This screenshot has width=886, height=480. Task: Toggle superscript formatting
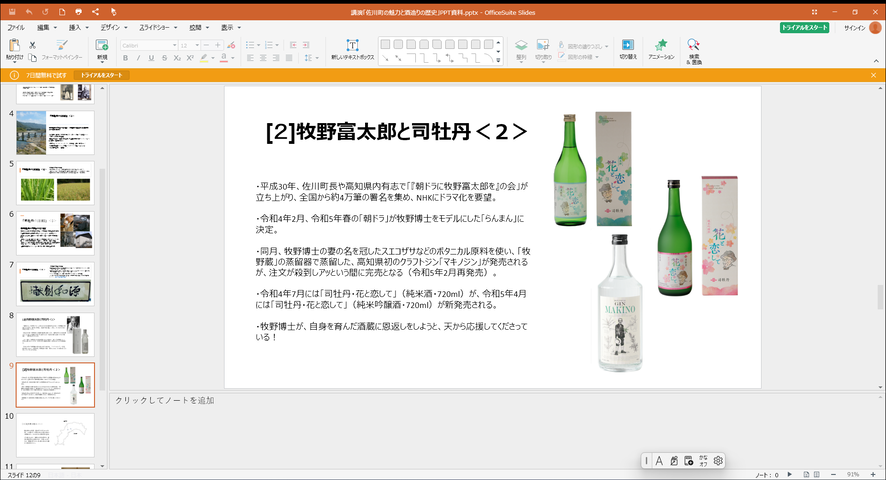(190, 58)
